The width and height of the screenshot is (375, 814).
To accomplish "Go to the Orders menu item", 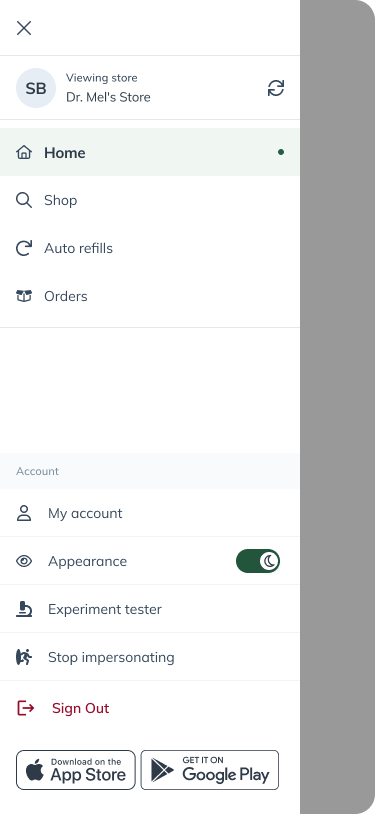I will (150, 296).
